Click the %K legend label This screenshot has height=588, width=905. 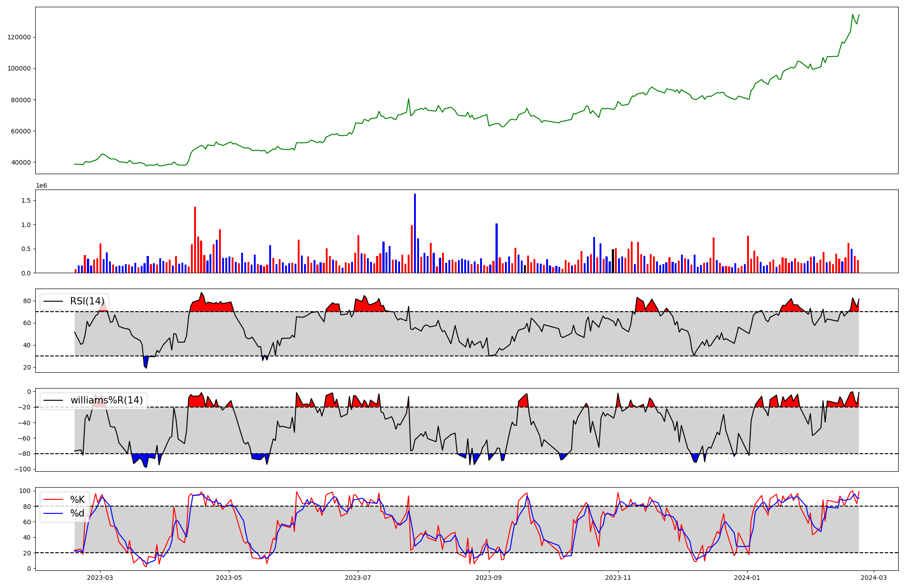pos(77,499)
